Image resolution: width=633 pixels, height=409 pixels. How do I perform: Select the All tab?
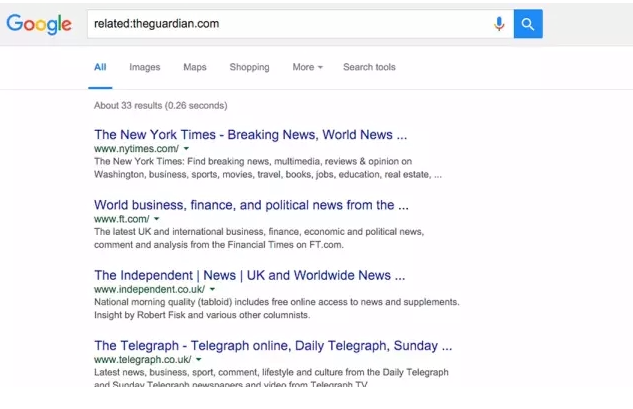[100, 67]
